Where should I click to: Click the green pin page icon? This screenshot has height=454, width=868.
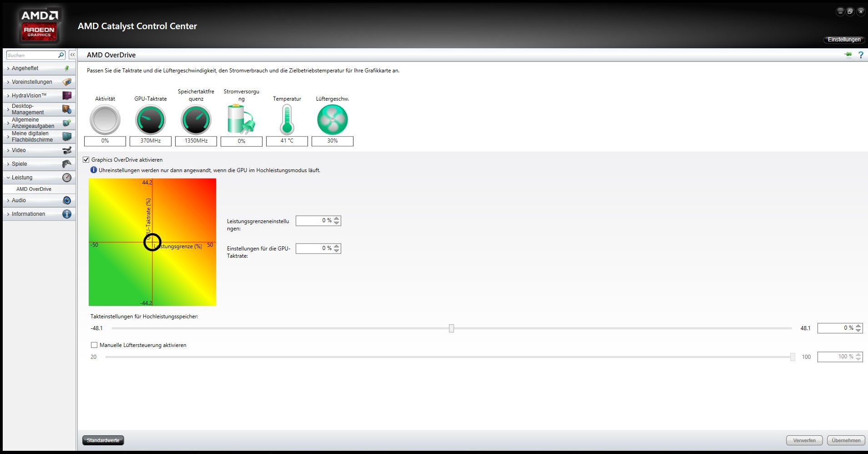848,55
